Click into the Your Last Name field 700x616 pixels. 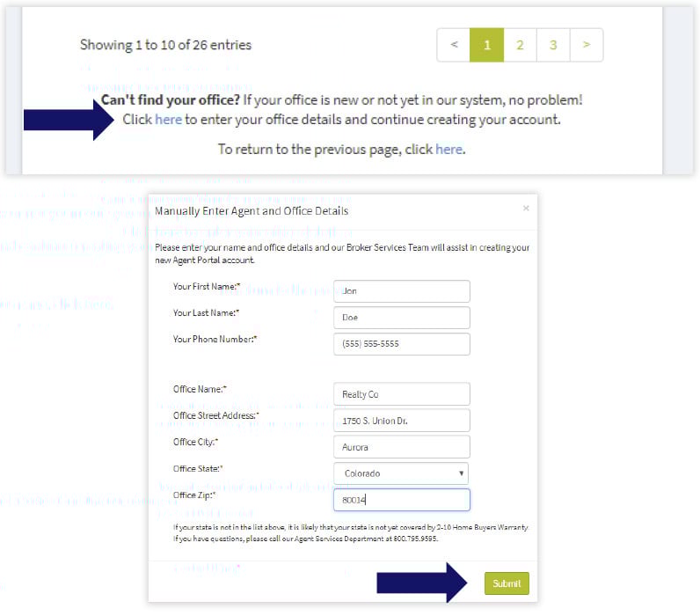(401, 318)
